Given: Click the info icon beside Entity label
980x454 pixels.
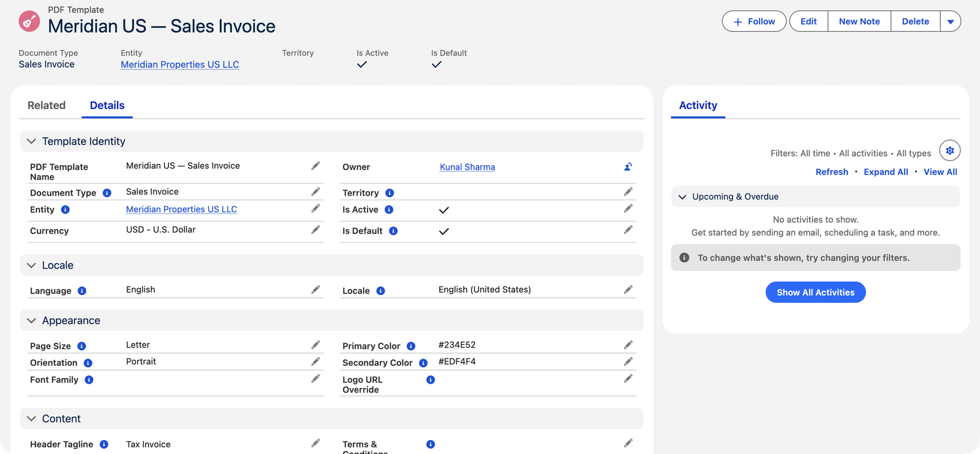Looking at the screenshot, I should point(66,210).
